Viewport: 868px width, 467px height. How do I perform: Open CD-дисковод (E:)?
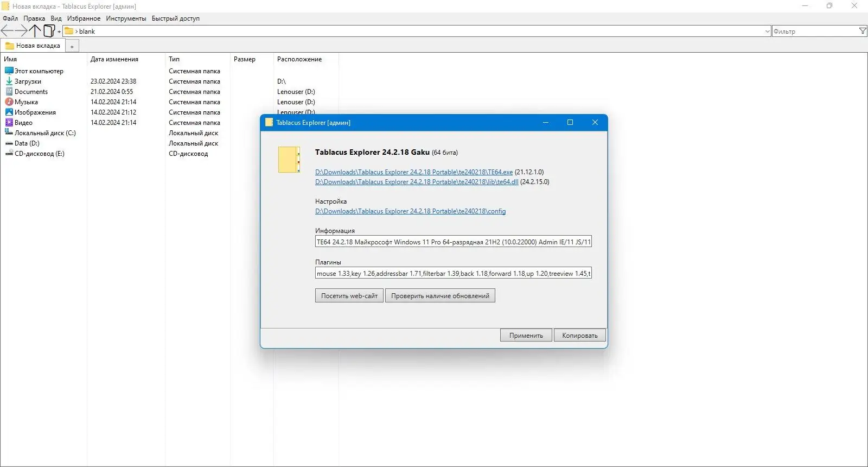coord(39,153)
